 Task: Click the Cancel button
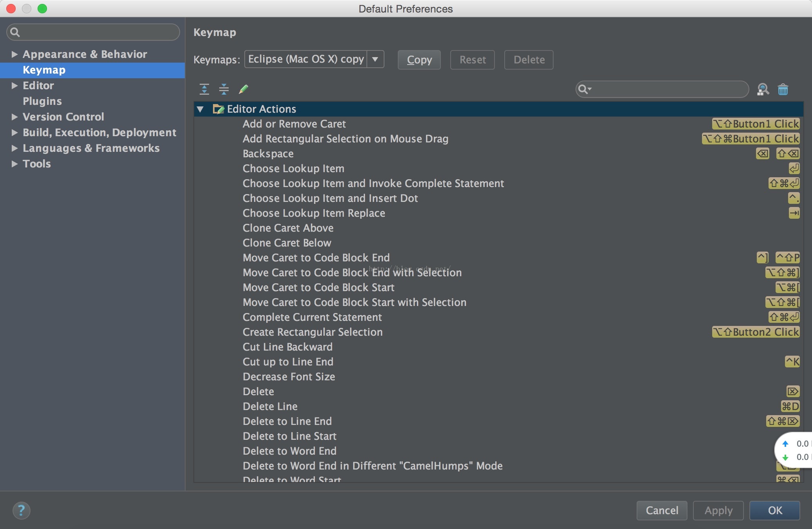click(662, 510)
